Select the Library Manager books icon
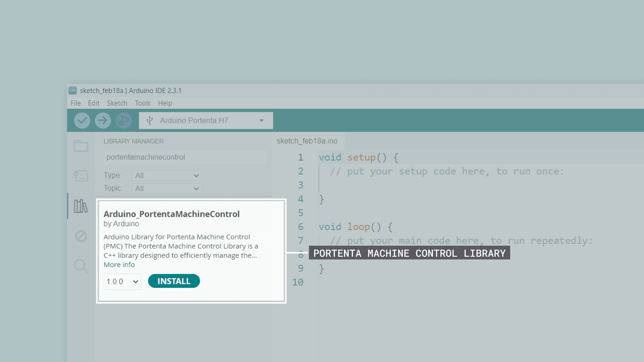This screenshot has width=644, height=362. [81, 206]
